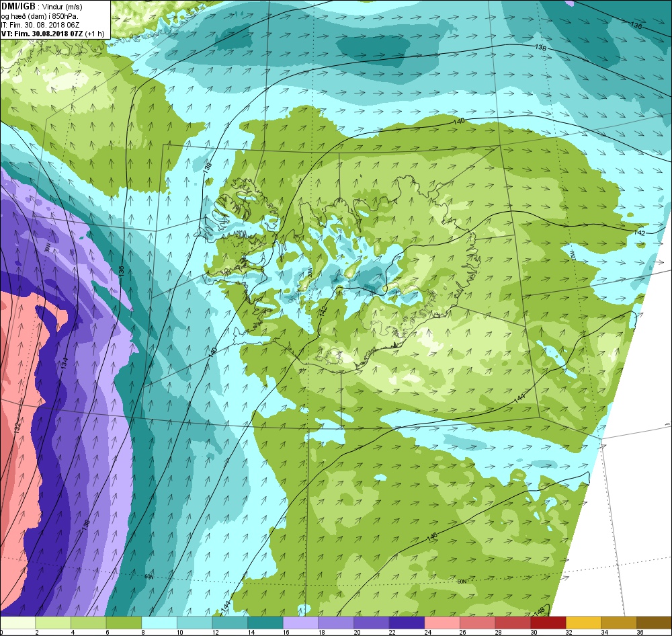Select the 10–12 m/s light teal legend swatch
Viewport: 672px width, 636px height.
point(195,623)
